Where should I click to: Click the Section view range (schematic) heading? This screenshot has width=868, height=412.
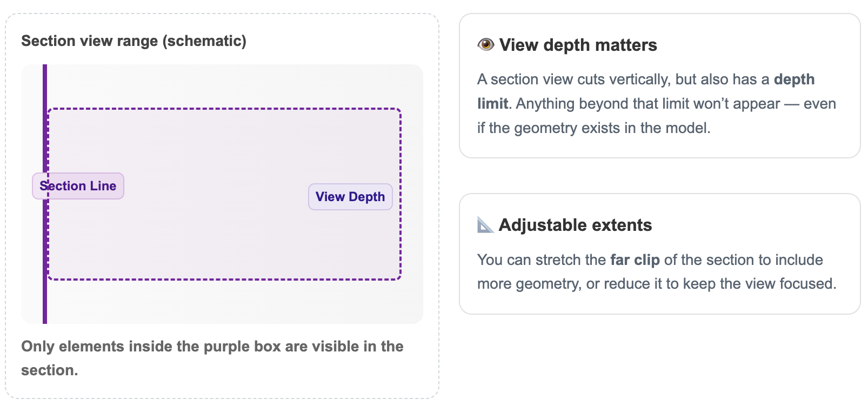click(133, 41)
